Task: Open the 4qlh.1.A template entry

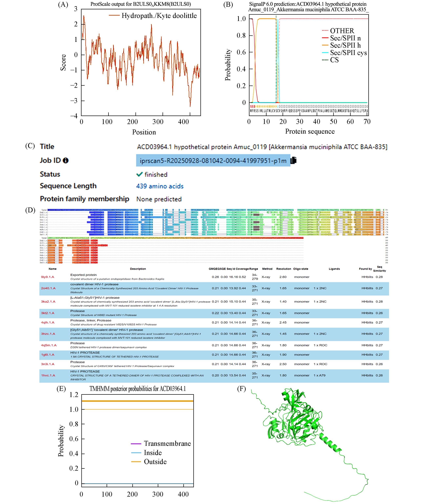Action: point(48,322)
